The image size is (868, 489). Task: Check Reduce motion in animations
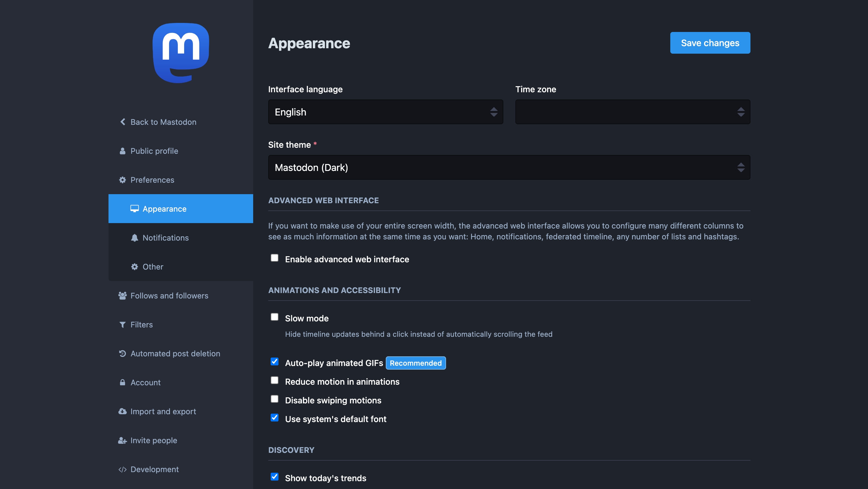[x=275, y=380]
